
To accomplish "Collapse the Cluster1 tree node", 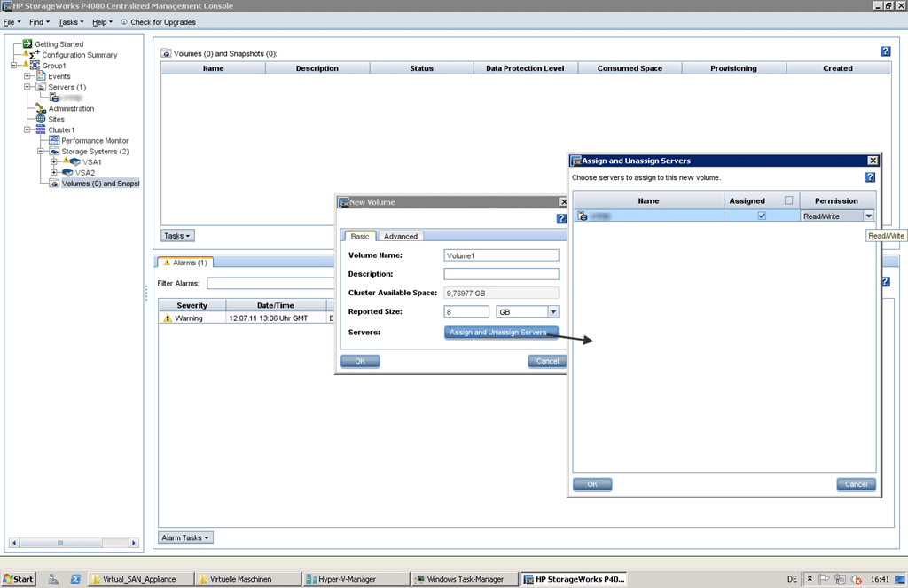I will [x=27, y=129].
